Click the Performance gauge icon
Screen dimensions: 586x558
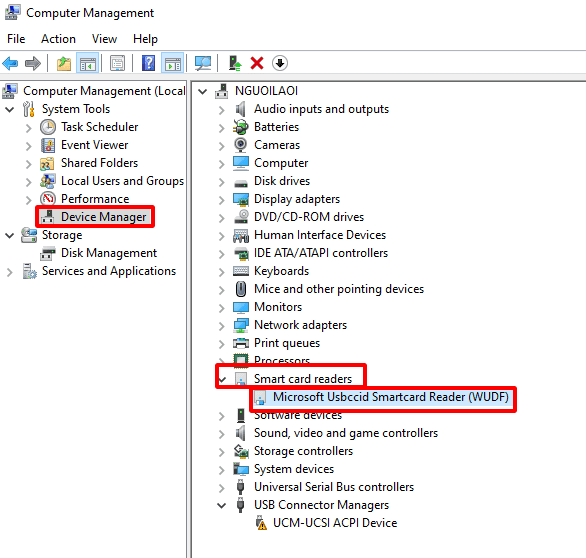pos(48,199)
